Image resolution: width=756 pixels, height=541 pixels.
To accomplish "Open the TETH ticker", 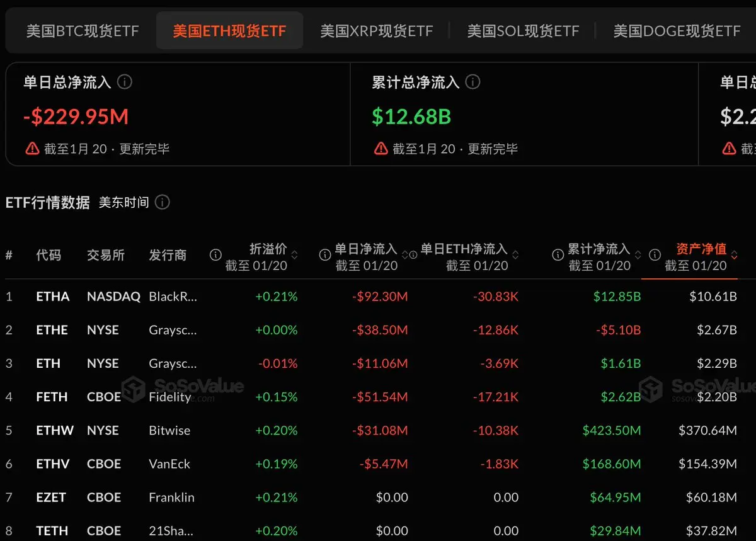I will [x=52, y=531].
